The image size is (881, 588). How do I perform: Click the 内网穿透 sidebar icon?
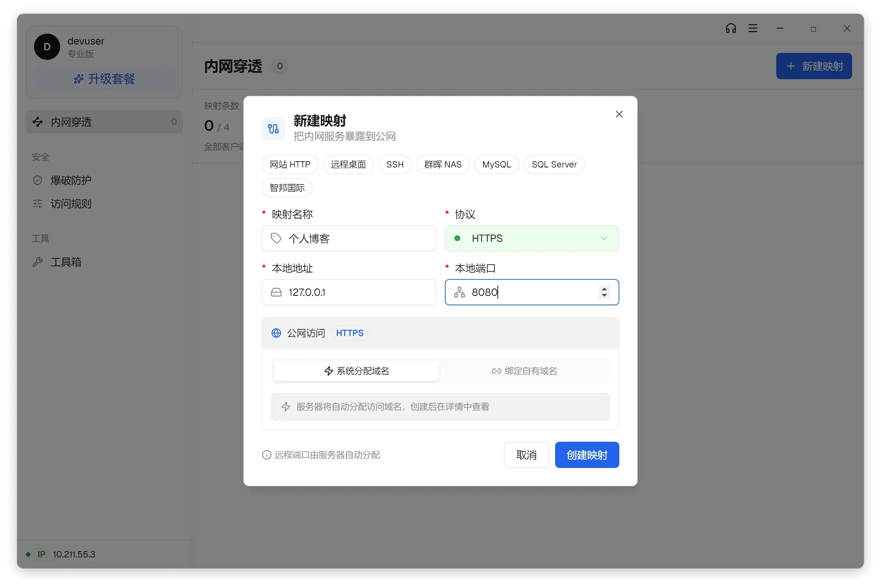38,122
